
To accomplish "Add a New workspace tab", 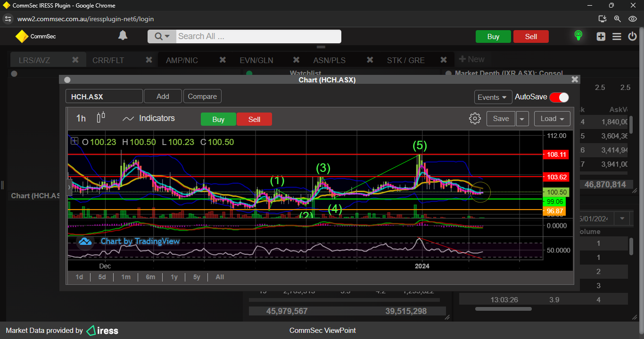I will pyautogui.click(x=471, y=59).
